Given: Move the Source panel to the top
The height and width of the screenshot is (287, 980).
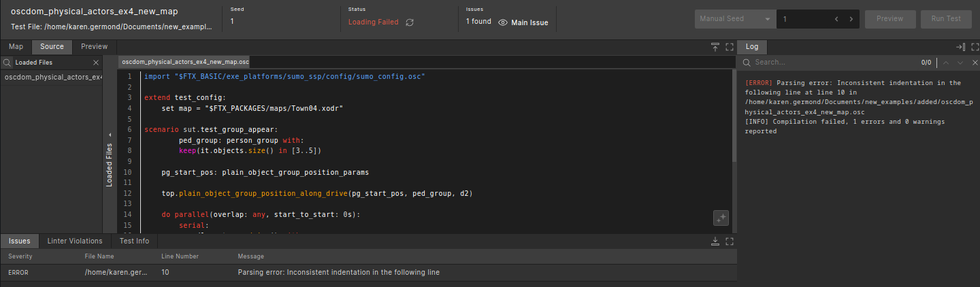Looking at the screenshot, I should (x=715, y=47).
